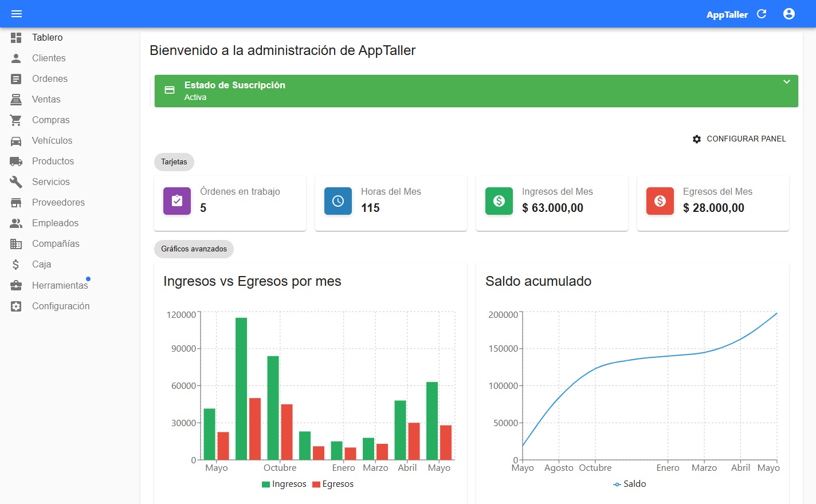Click the Compras shopping cart icon
This screenshot has width=816, height=504.
[16, 120]
